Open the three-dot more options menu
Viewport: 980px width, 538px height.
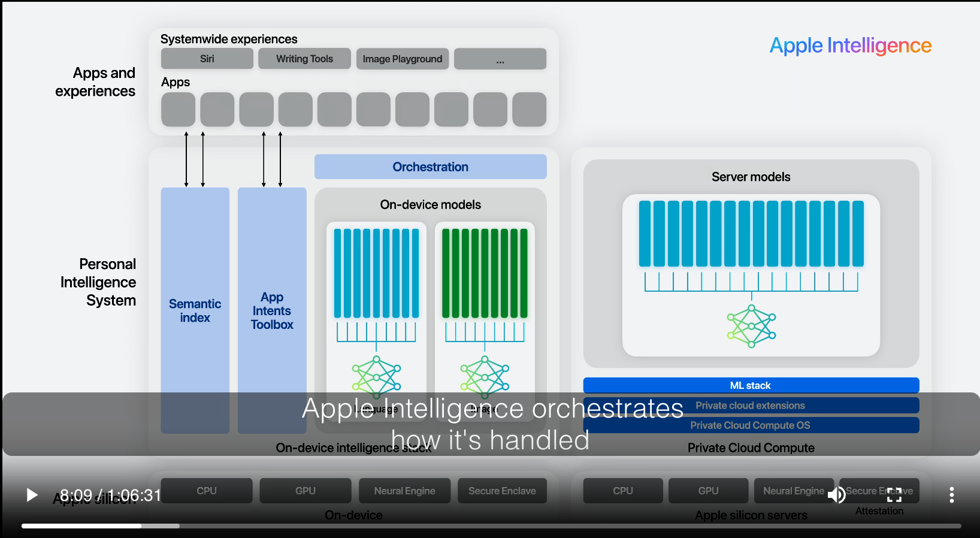click(x=951, y=495)
